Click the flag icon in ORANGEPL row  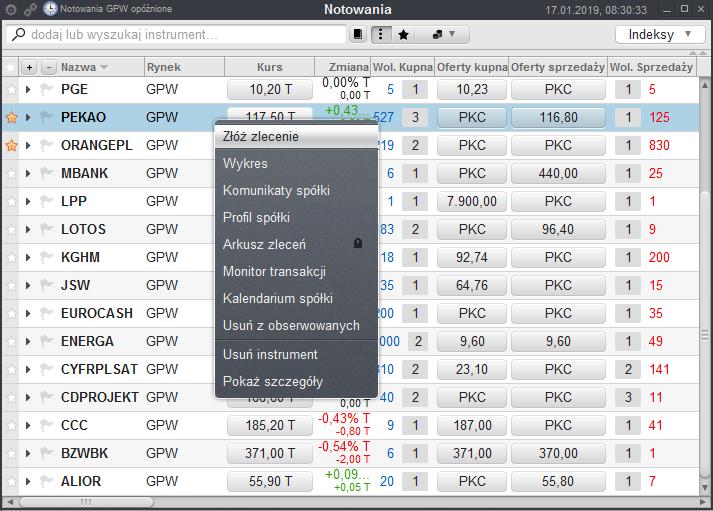point(46,145)
